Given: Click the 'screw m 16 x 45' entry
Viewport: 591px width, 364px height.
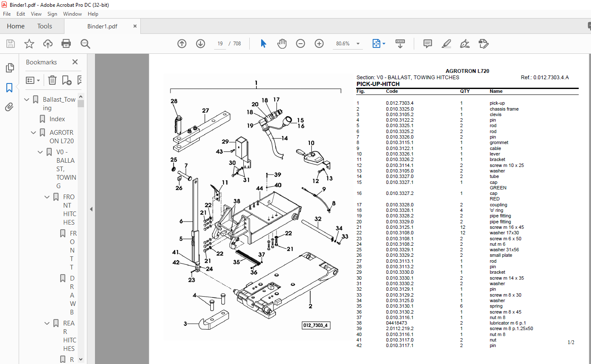Looking at the screenshot, I should [507, 227].
